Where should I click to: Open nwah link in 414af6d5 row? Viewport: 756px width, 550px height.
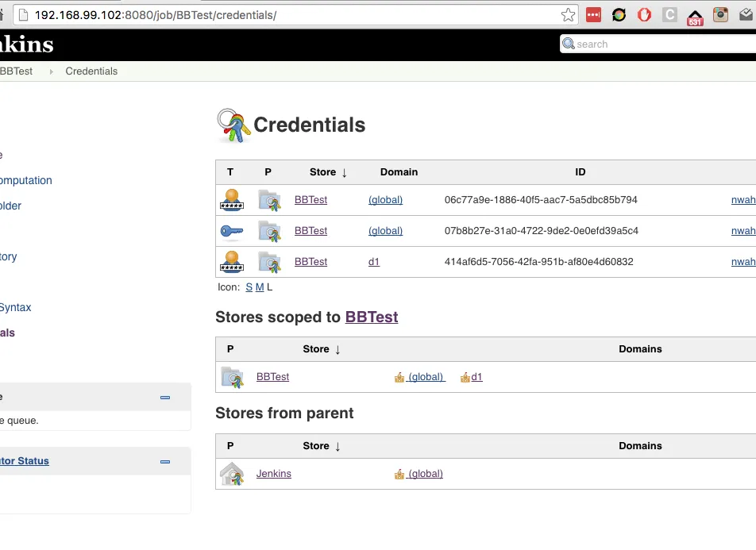(x=743, y=261)
